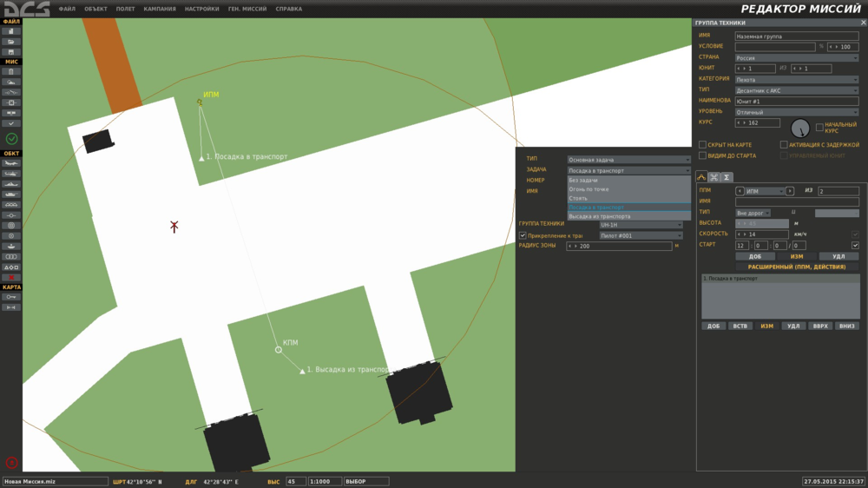Open the route waypoint tab icon
This screenshot has width=868, height=488.
pyautogui.click(x=701, y=176)
